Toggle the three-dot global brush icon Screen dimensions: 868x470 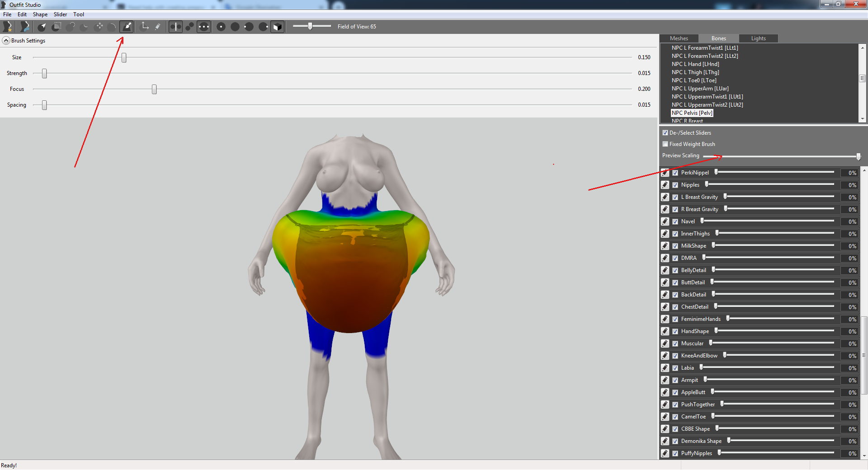coord(203,27)
